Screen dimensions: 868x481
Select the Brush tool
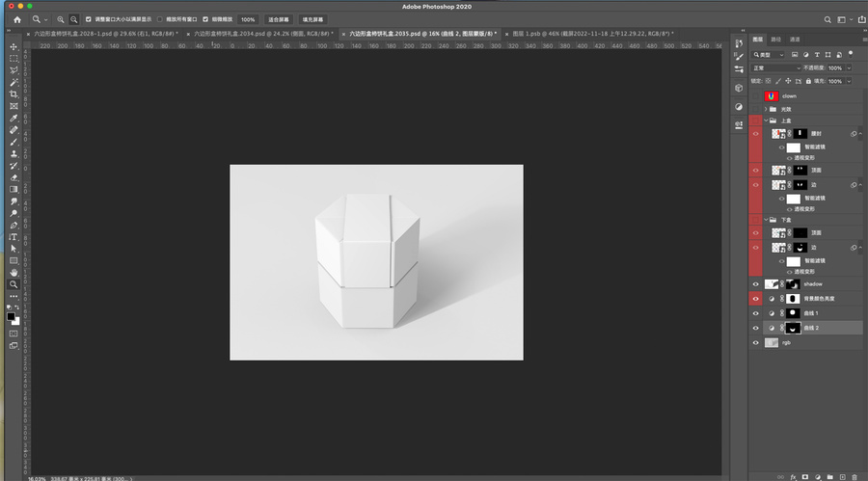pos(14,143)
